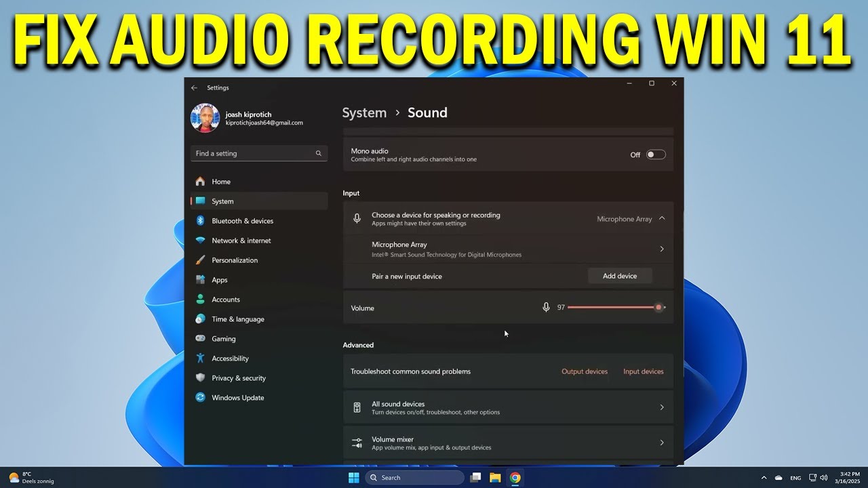Open All sound devices

click(508, 407)
